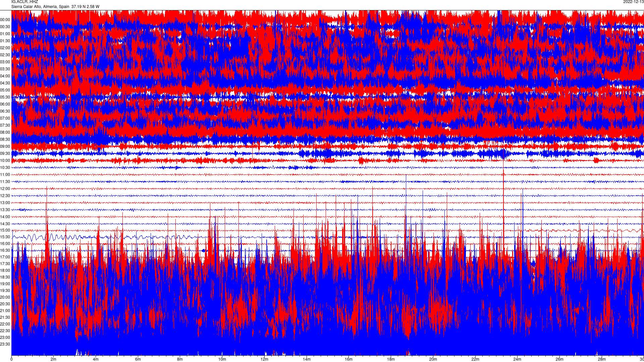Viewport: 644px width, 362px height.
Task: Select the 11:00 time row label
Action: click(x=5, y=175)
